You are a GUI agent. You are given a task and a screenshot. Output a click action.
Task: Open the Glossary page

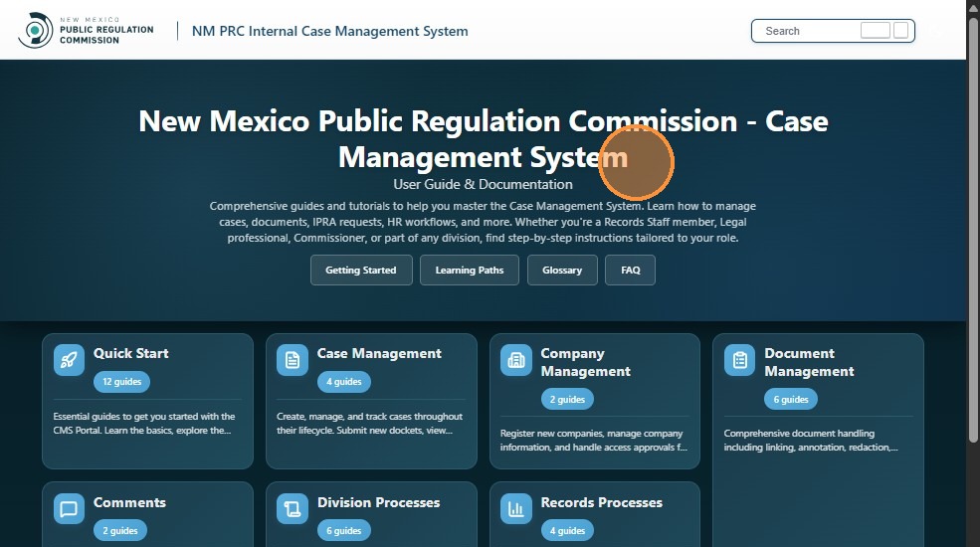[562, 270]
